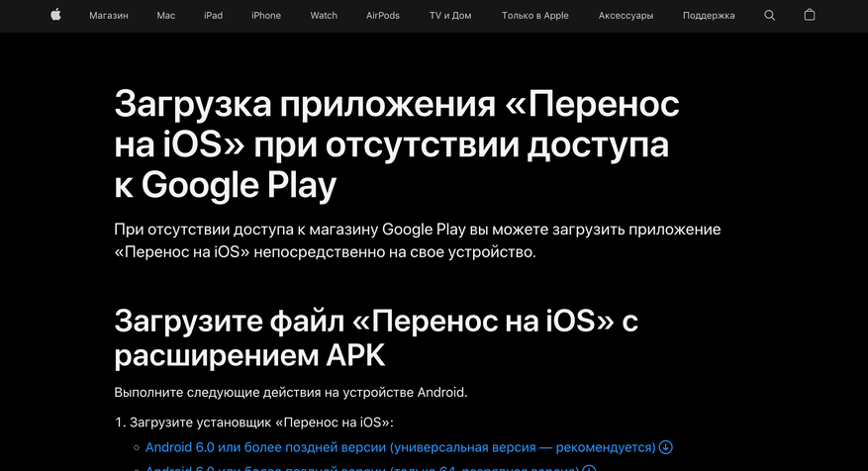Click the text Выполните следующие действия на устройстве Android
This screenshot has height=471, width=868.
click(291, 393)
